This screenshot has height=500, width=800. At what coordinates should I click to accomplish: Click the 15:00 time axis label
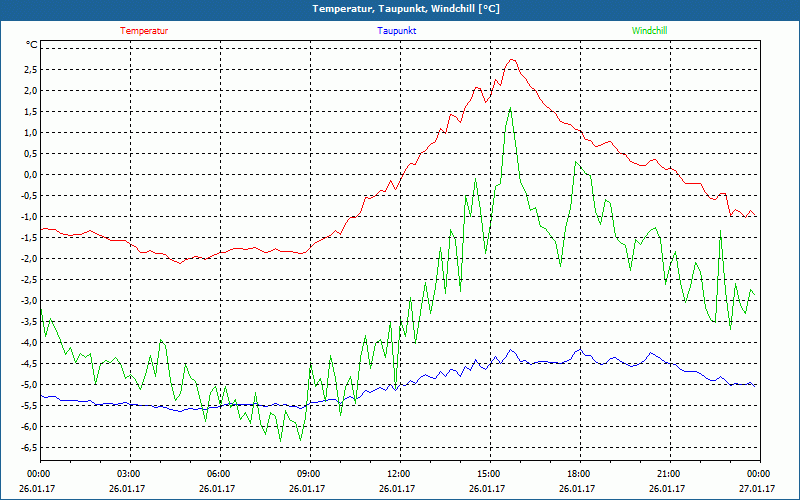point(489,474)
